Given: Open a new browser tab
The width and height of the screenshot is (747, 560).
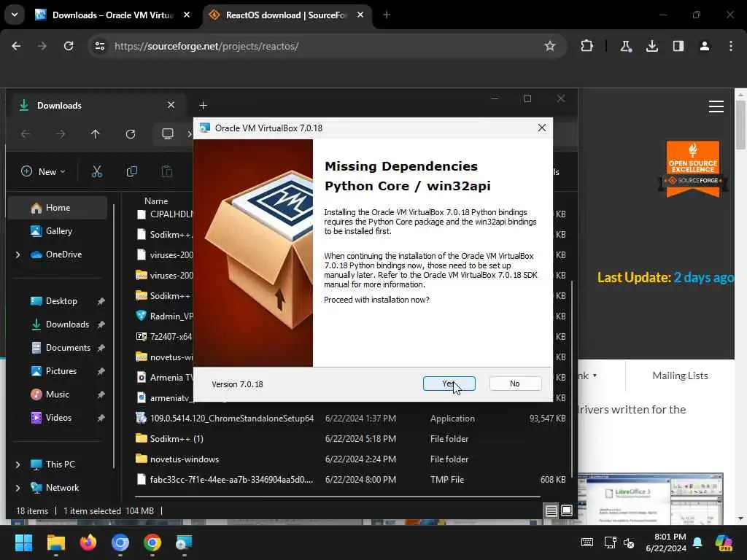Looking at the screenshot, I should point(387,15).
